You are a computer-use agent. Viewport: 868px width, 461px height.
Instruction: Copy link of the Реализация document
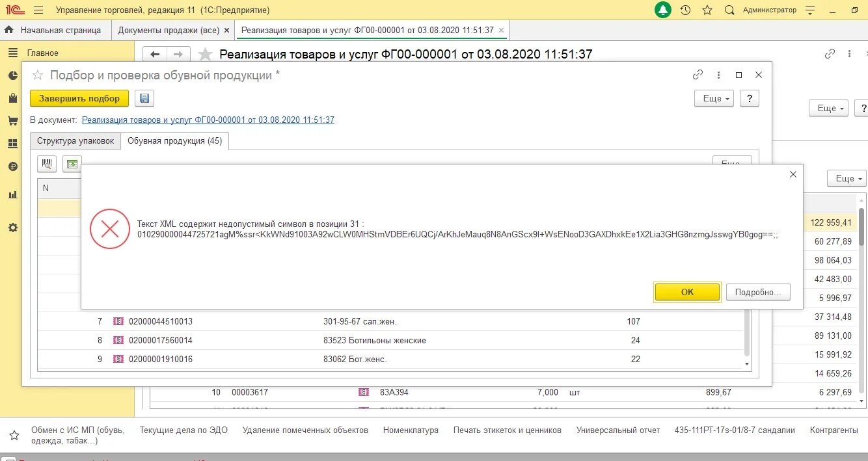click(x=830, y=54)
